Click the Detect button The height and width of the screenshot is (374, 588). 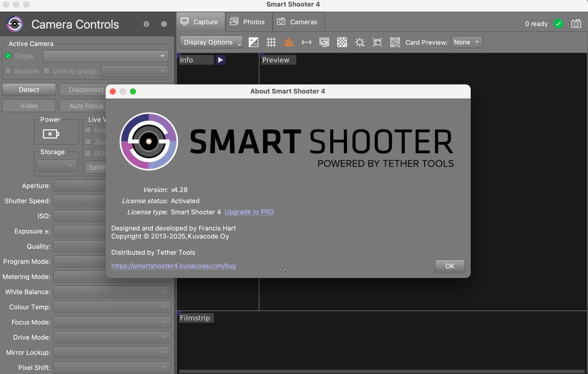29,90
